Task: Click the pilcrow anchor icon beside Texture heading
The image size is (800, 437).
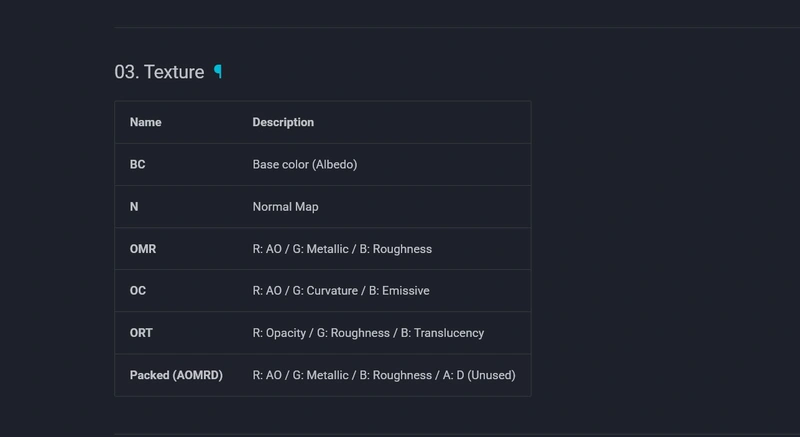Action: tap(218, 71)
